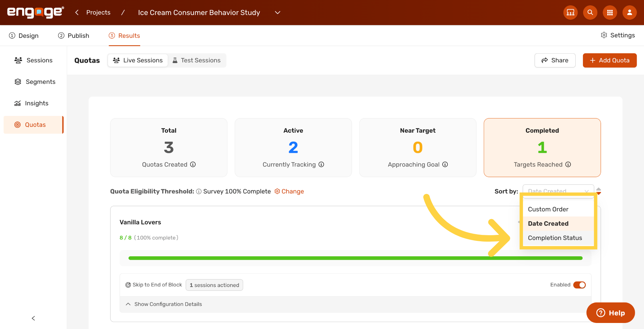Open Sessions in the sidebar
This screenshot has height=329, width=644.
(34, 60)
